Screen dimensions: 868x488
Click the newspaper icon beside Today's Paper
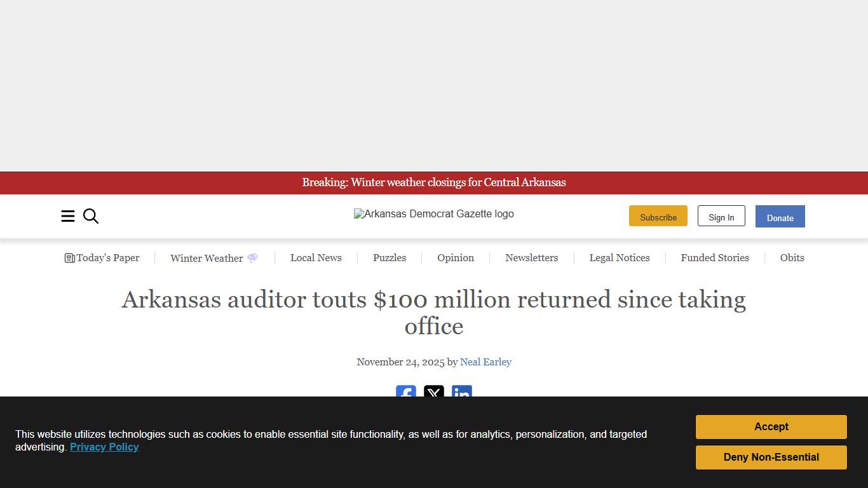69,257
